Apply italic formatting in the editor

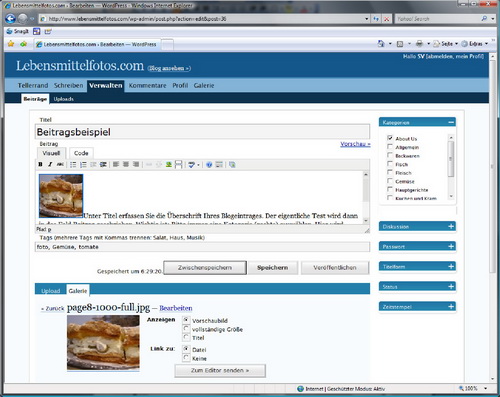(x=50, y=164)
